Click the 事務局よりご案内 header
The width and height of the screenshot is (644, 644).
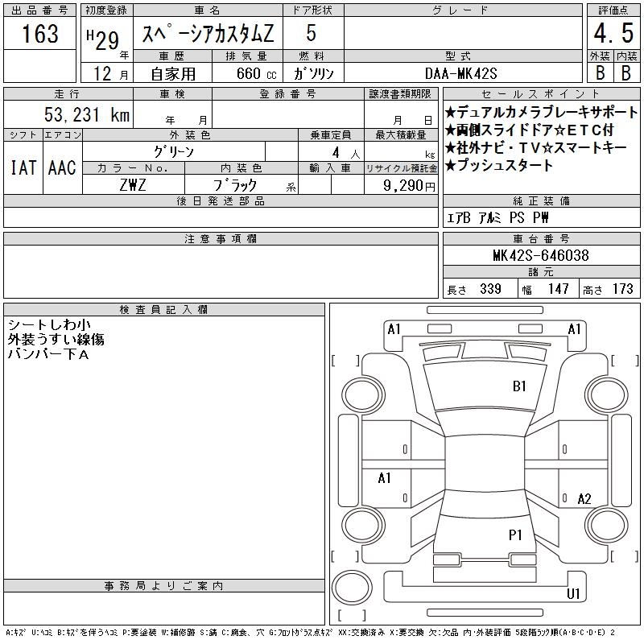[163, 586]
